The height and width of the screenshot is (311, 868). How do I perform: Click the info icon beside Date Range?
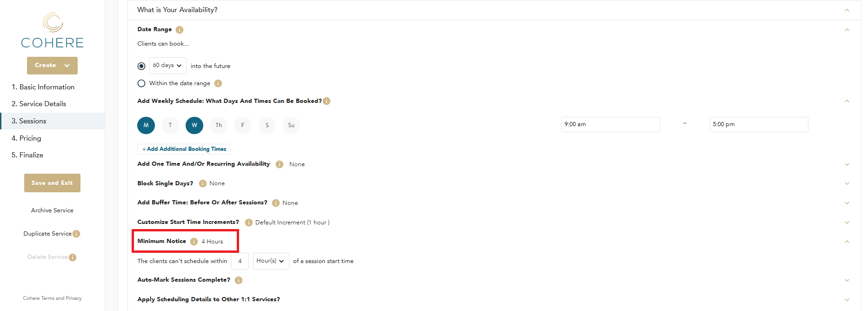point(180,30)
